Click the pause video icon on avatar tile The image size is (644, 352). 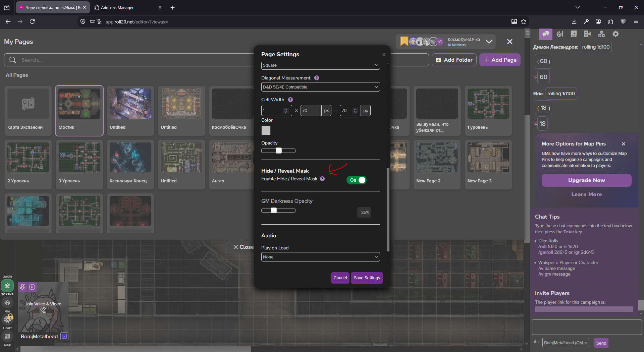(x=32, y=287)
